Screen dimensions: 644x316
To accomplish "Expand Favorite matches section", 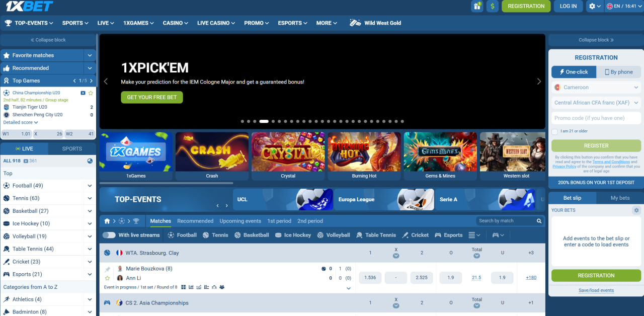I will [x=90, y=55].
